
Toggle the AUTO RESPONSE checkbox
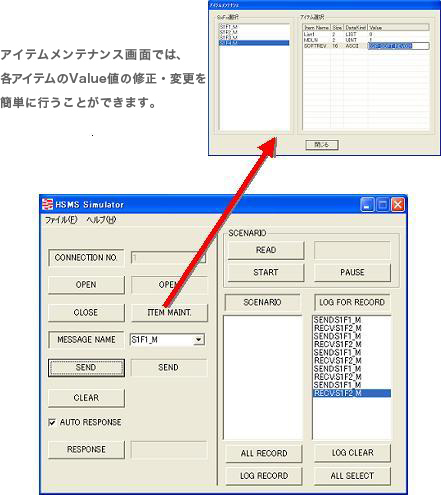point(52,422)
